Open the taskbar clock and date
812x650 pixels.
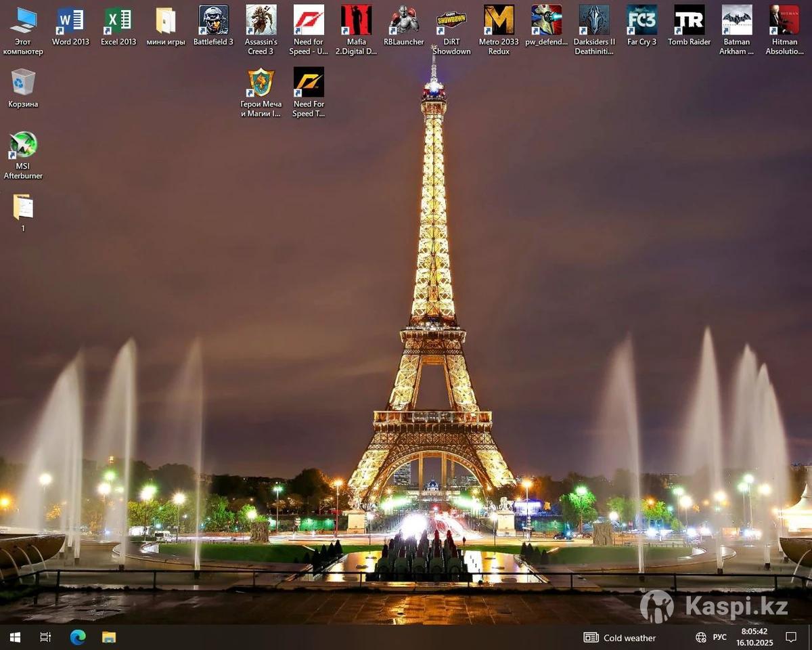point(754,637)
